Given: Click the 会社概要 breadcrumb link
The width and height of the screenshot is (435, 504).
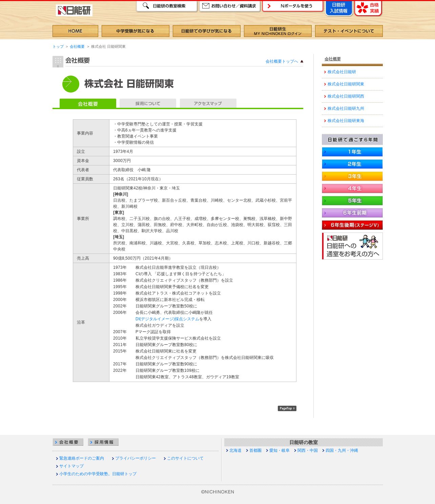Looking at the screenshot, I should coord(77,46).
